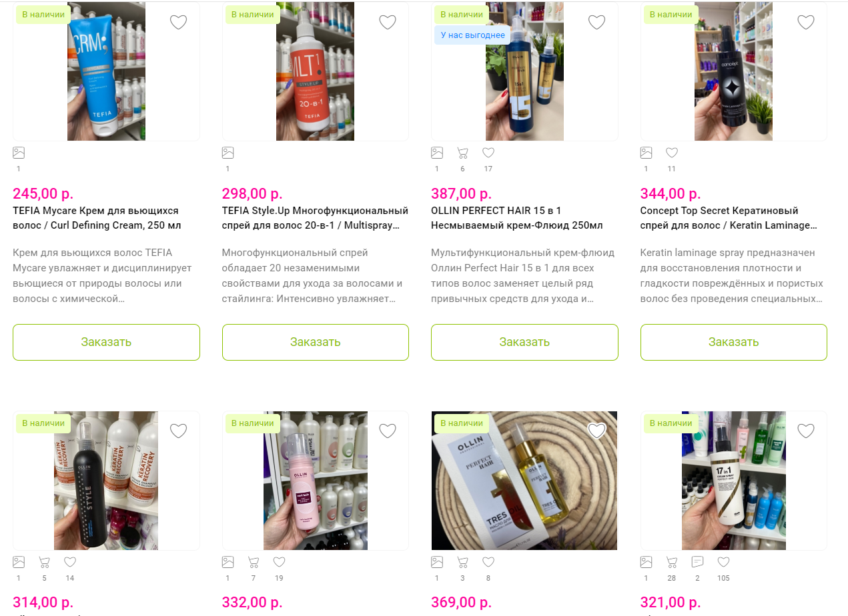The height and width of the screenshot is (616, 848).
Task: Click cart count icon under OLLIN 15 в 1
Action: tap(462, 153)
